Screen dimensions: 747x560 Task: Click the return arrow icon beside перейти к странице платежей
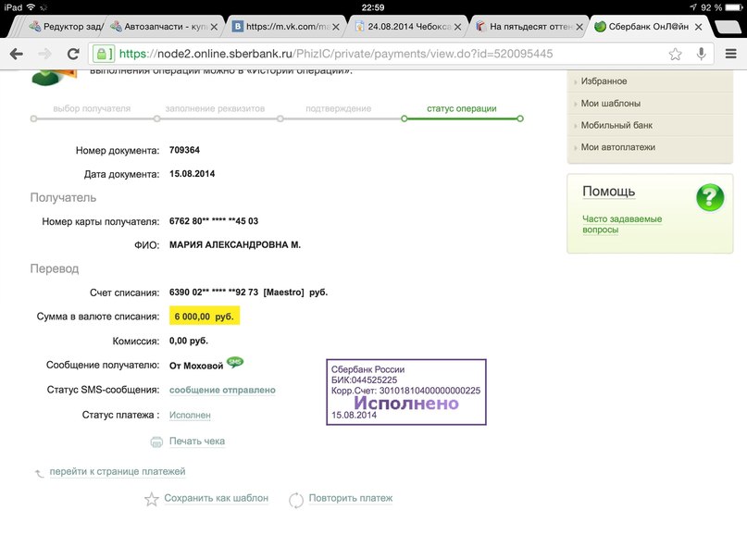point(39,473)
